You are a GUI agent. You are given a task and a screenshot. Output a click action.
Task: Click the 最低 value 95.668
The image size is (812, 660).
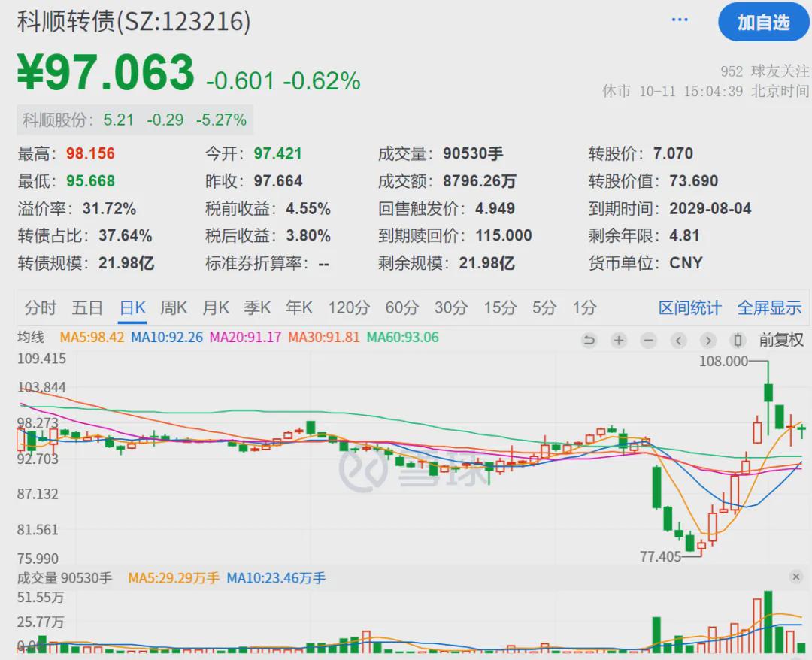[x=91, y=180]
